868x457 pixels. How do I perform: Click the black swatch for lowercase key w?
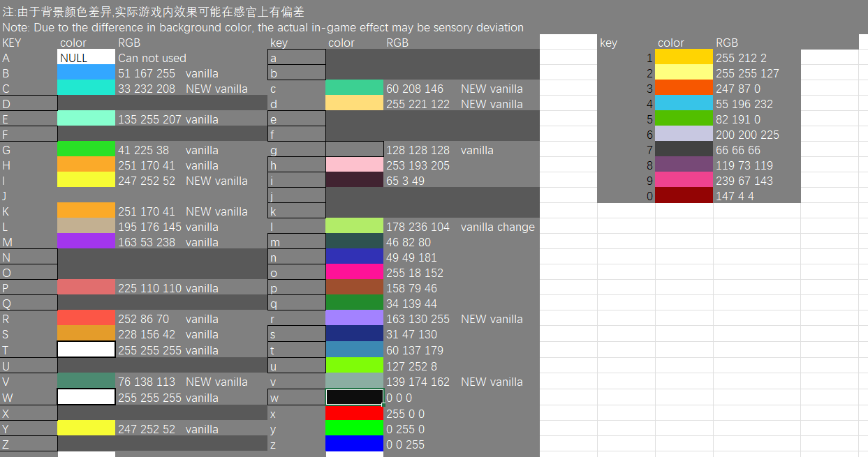point(354,398)
